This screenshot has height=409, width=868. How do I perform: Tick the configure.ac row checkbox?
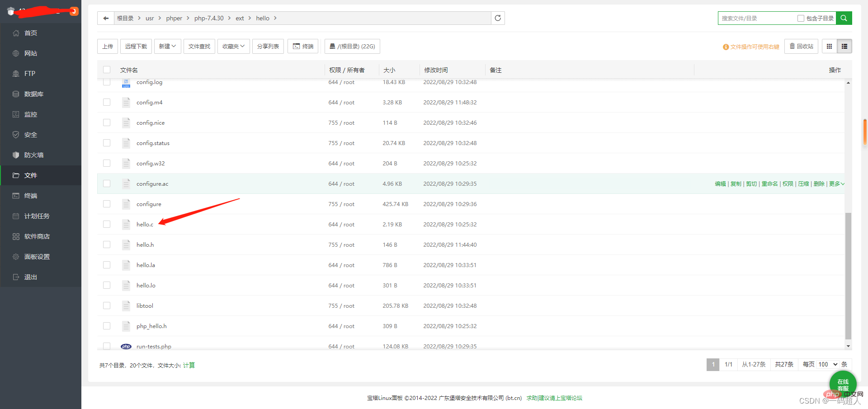(107, 183)
